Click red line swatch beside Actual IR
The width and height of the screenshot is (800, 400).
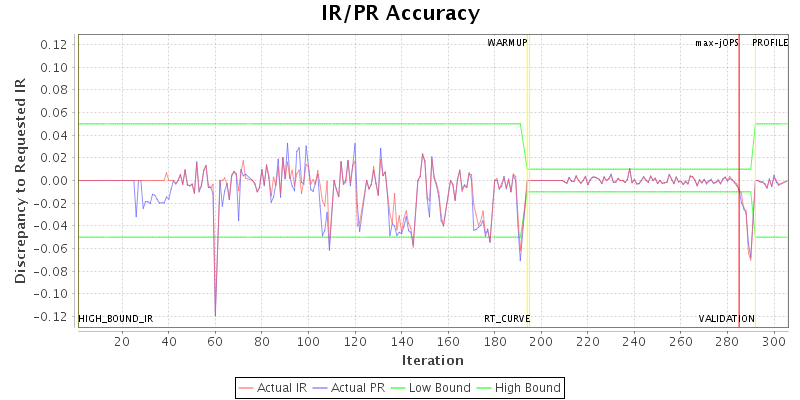pyautogui.click(x=247, y=387)
